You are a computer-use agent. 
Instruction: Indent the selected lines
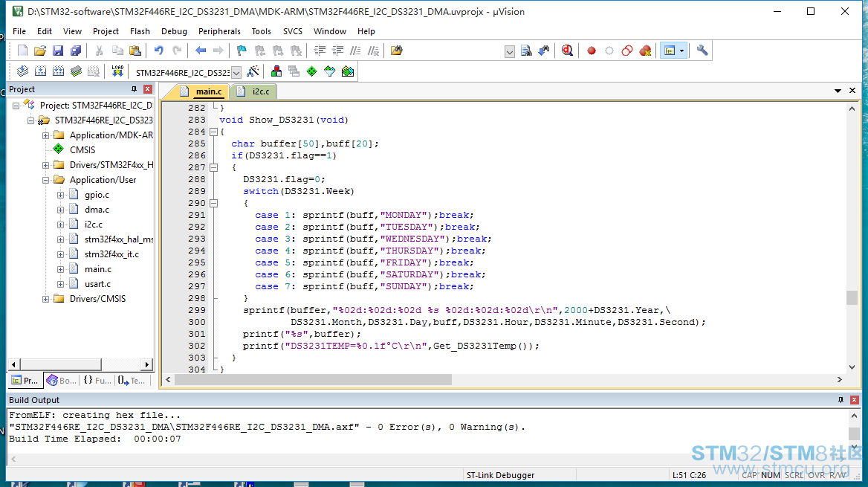[320, 51]
